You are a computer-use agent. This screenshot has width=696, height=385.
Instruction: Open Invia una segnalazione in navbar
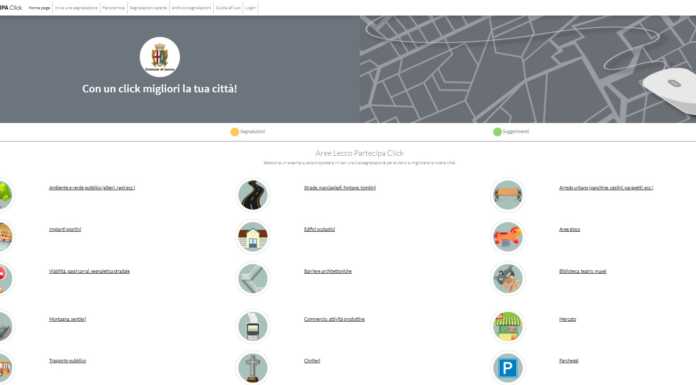[76, 8]
